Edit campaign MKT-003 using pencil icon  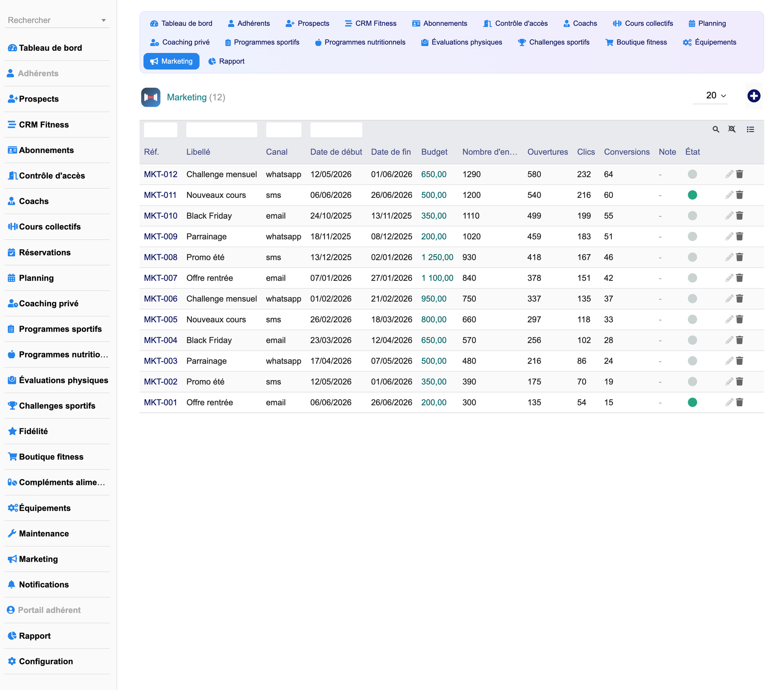729,361
